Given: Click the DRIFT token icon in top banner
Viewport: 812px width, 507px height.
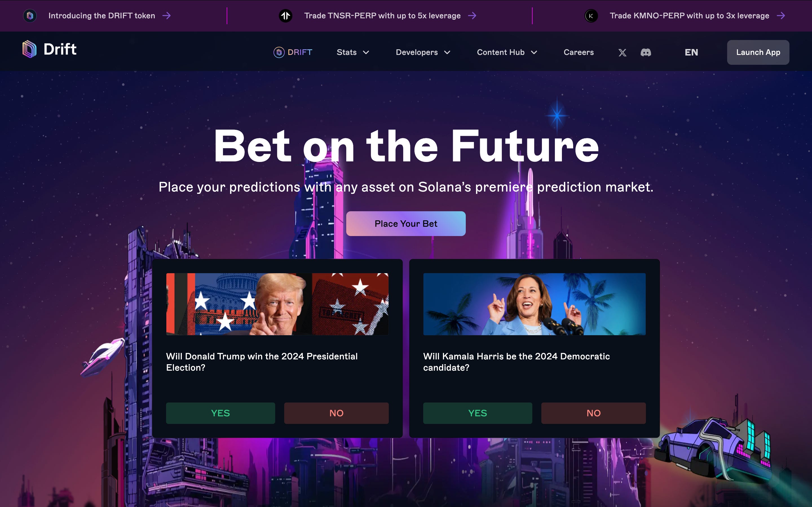Looking at the screenshot, I should click(30, 15).
